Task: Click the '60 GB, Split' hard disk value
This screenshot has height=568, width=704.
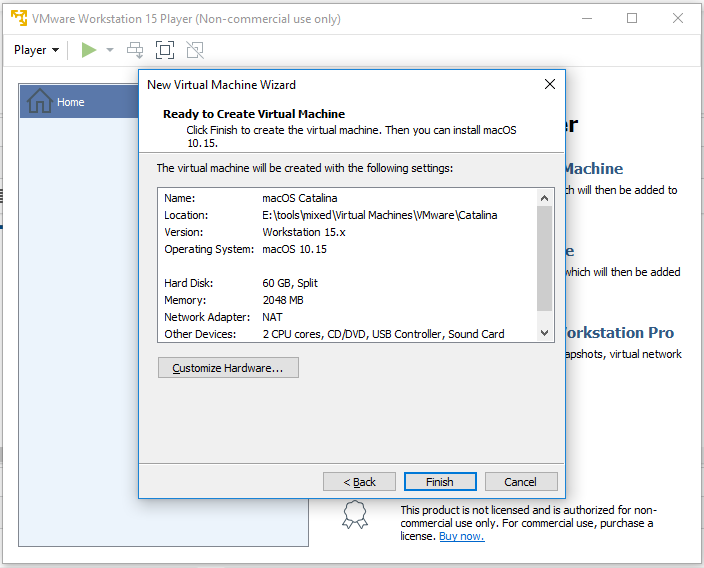Action: pyautogui.click(x=290, y=283)
